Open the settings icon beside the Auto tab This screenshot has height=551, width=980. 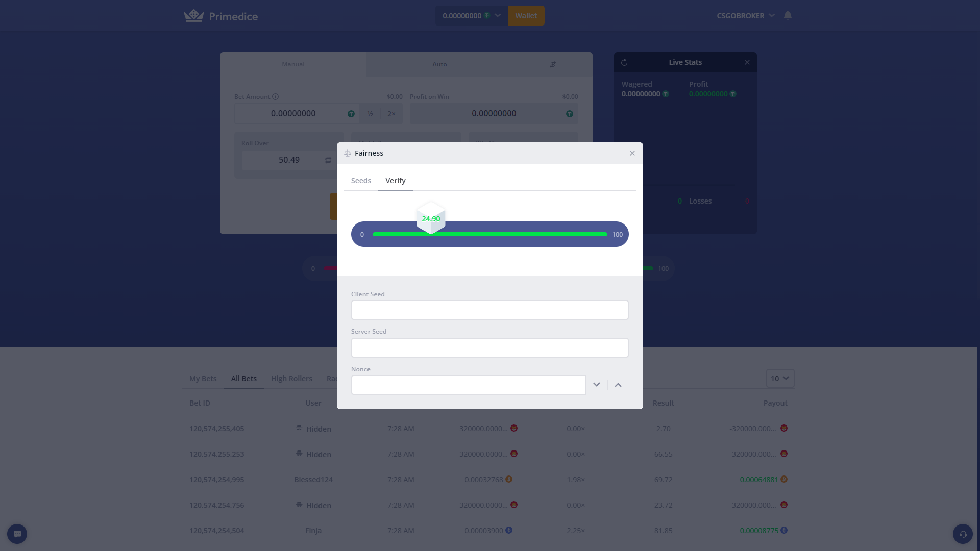pos(553,64)
